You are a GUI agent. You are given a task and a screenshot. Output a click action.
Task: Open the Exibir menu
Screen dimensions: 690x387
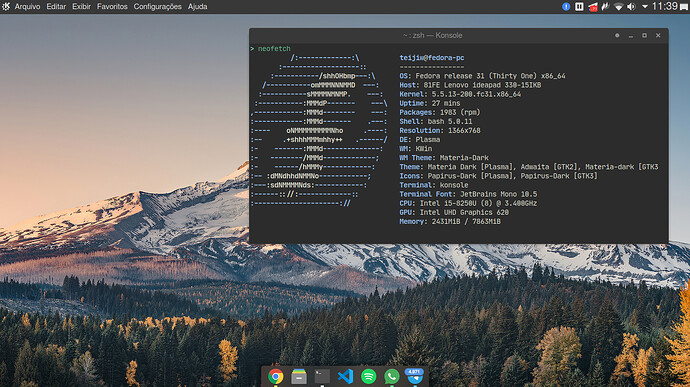pyautogui.click(x=81, y=7)
